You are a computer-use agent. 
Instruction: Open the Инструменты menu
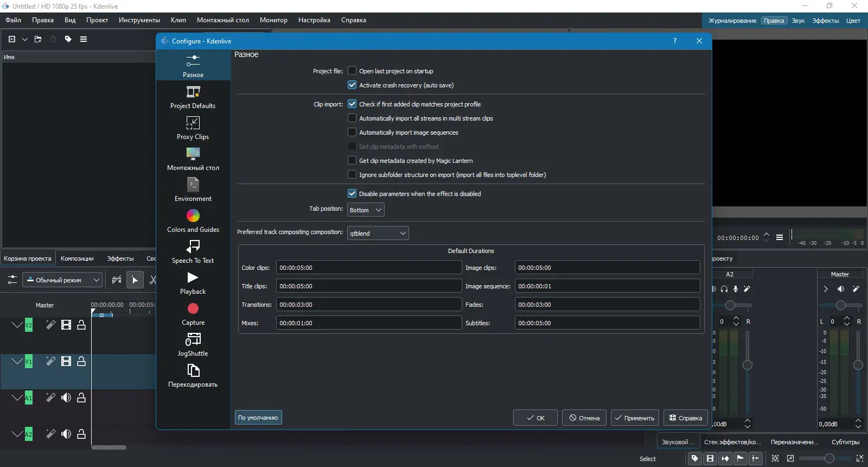(139, 20)
